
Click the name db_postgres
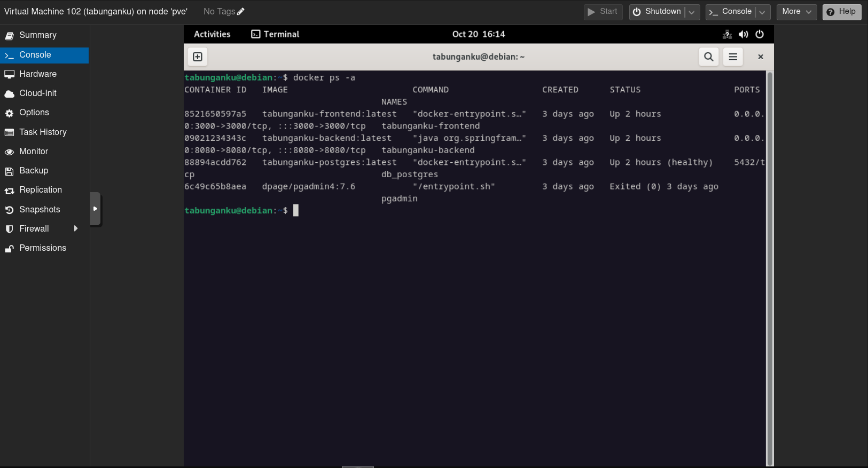(x=410, y=174)
